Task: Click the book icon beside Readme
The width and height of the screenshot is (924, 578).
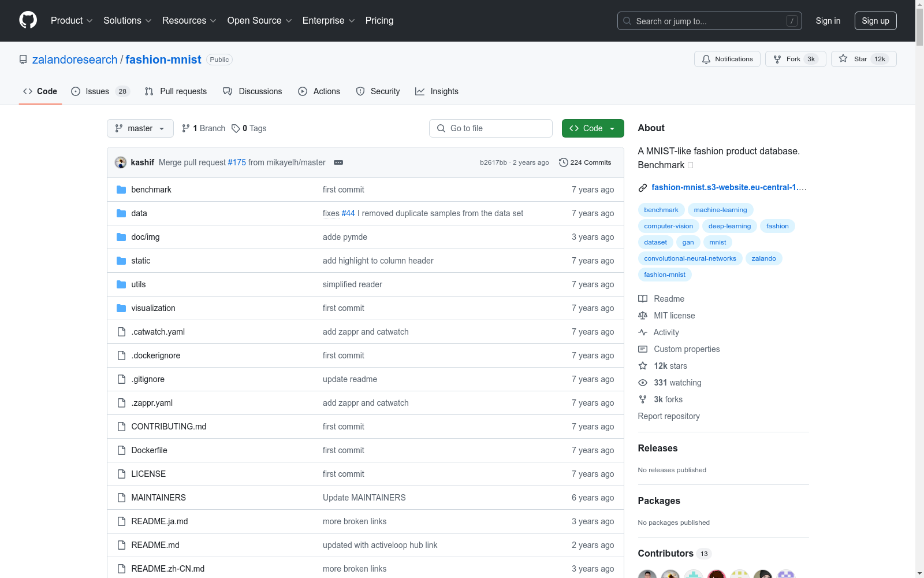Action: pyautogui.click(x=643, y=299)
